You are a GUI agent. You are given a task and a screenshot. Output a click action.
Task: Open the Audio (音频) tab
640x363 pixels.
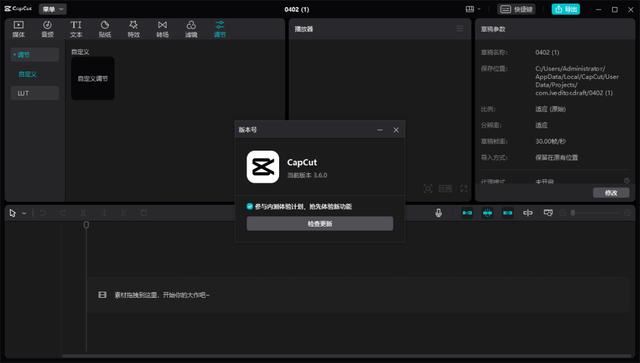tap(47, 29)
